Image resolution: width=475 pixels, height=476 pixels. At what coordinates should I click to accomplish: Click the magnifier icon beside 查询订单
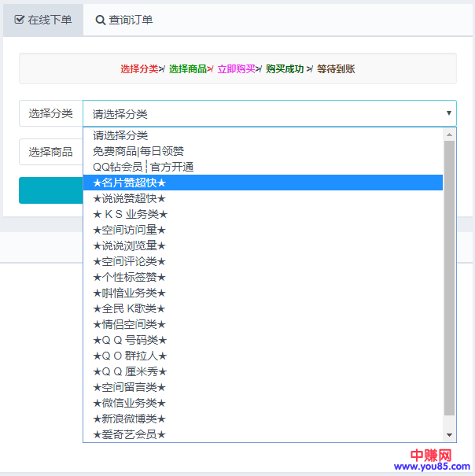[101, 20]
